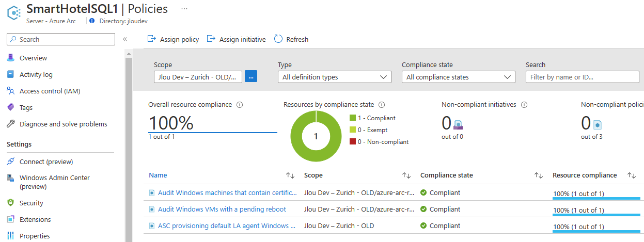Screen dimensions: 644x242
Task: Sort by Resource compliance column arrows
Action: click(x=632, y=175)
